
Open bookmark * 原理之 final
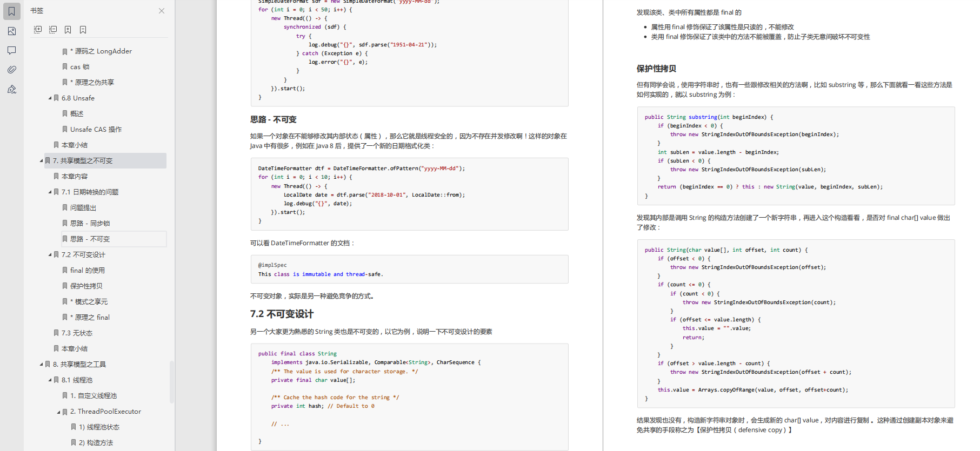(90, 318)
